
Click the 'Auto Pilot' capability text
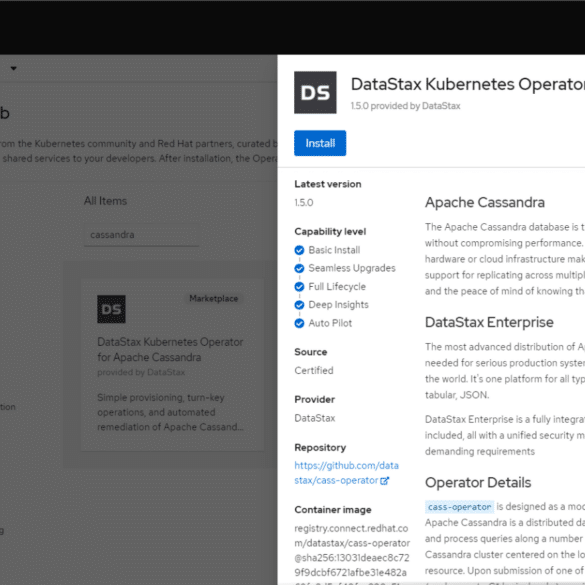[x=330, y=323]
